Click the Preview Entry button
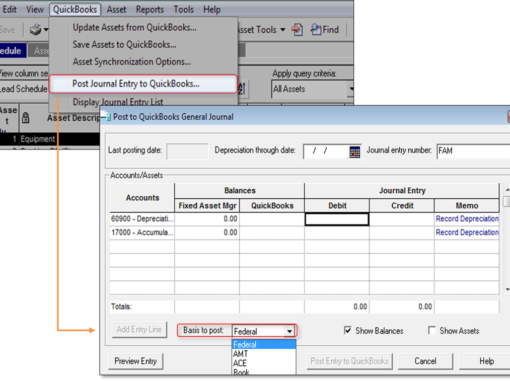Viewport: 510px width, 382px height. pyautogui.click(x=136, y=361)
